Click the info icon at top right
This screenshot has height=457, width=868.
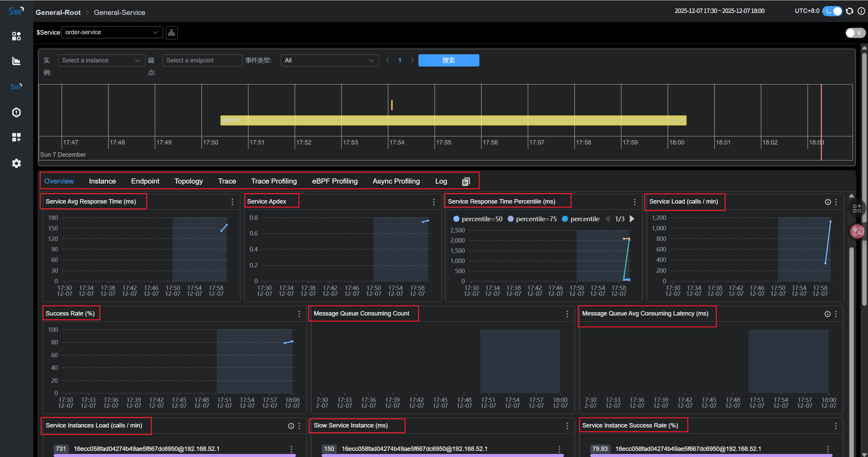click(861, 11)
